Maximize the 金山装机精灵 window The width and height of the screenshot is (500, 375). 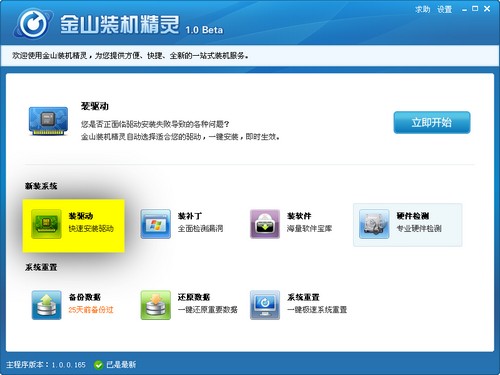click(475, 9)
